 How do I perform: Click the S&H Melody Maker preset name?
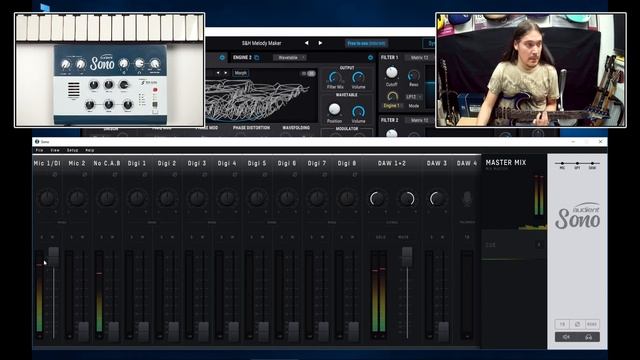(x=261, y=43)
